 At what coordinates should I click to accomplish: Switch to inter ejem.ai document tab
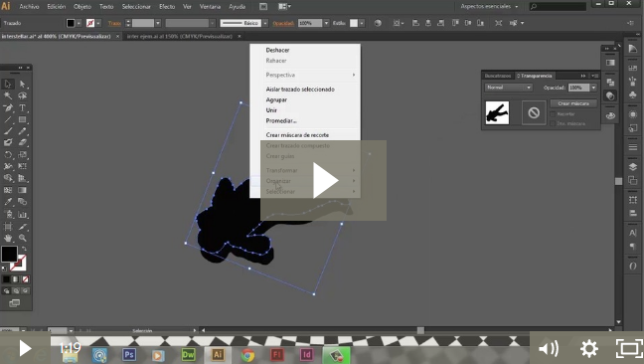(180, 36)
